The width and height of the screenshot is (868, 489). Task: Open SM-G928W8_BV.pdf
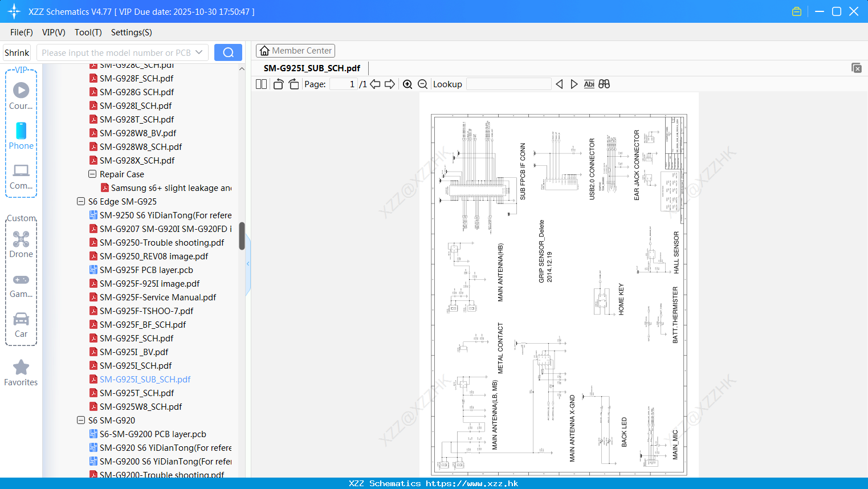pos(138,133)
